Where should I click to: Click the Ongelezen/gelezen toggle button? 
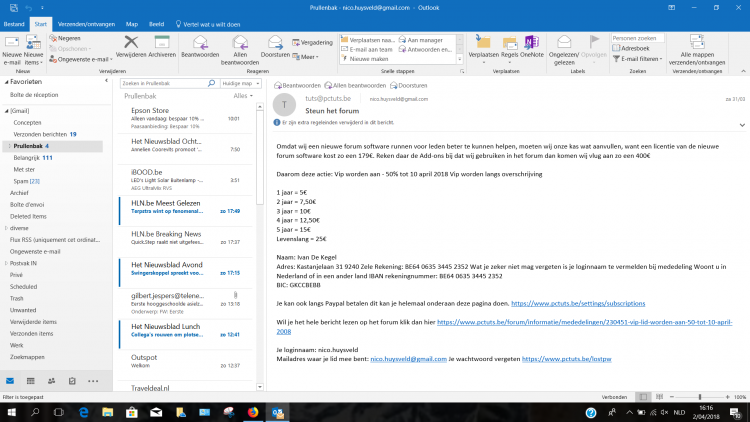tap(568, 45)
